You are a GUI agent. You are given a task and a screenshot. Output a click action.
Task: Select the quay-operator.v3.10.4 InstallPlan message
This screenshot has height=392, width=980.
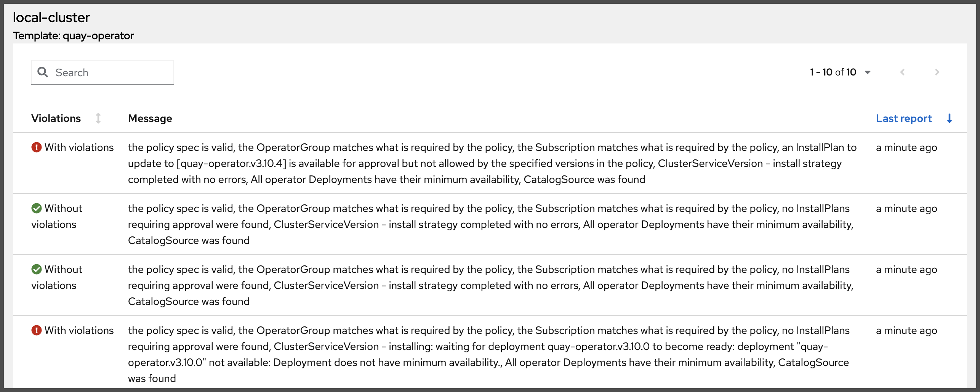(492, 163)
